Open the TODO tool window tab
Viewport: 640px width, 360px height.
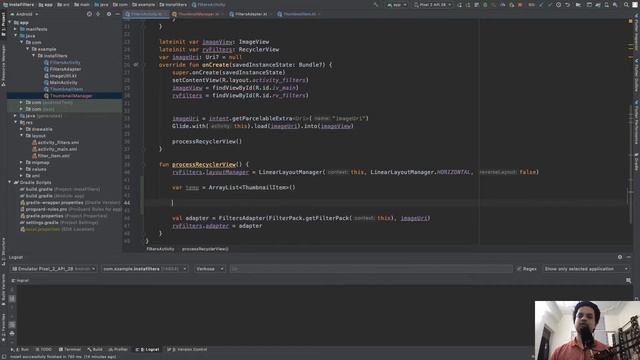[x=44, y=350]
